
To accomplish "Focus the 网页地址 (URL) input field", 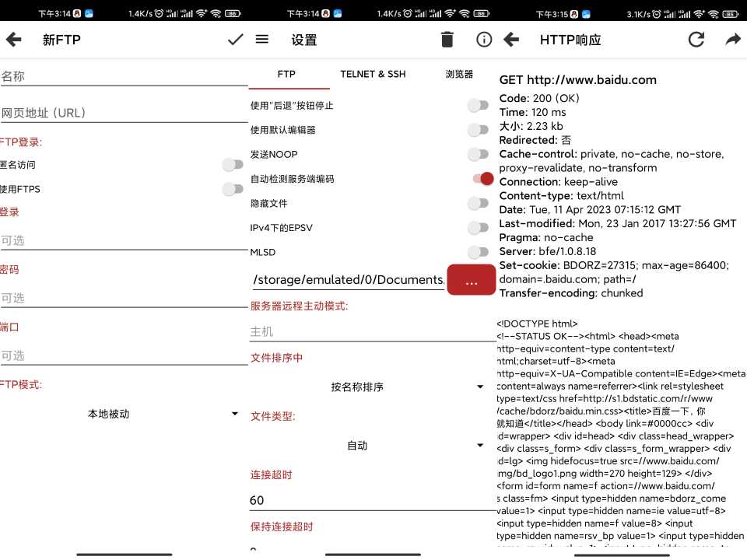I will [123, 113].
